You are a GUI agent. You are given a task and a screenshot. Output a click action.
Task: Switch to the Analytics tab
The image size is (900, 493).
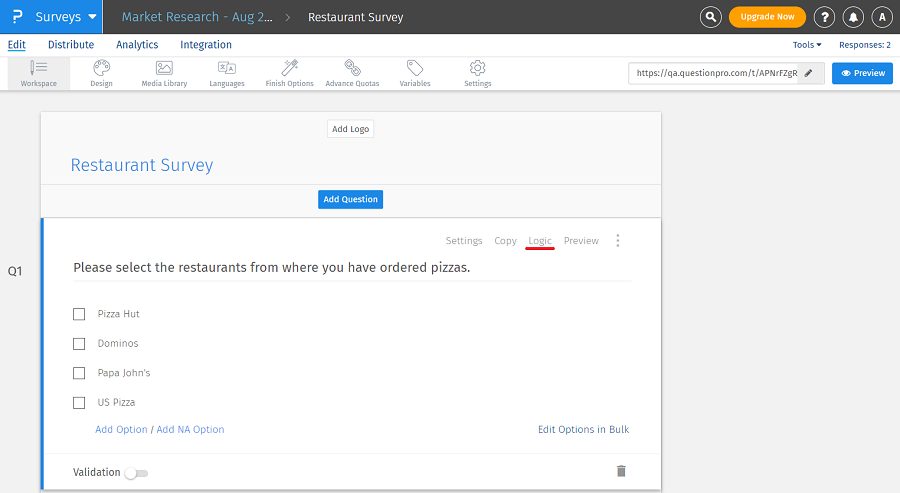point(137,45)
